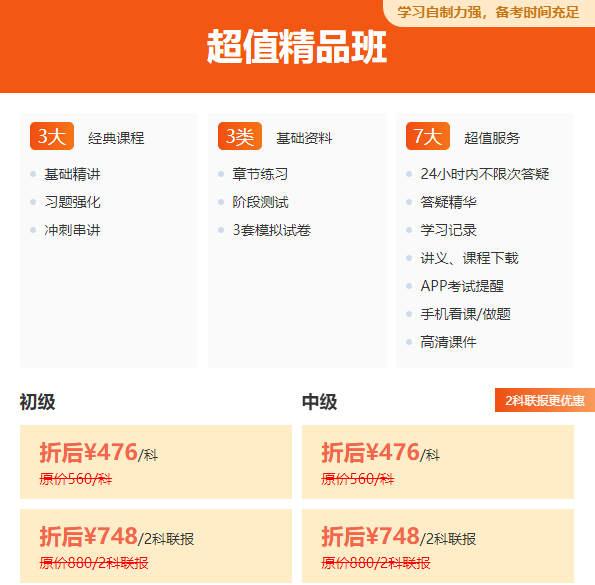
Task: Select the 3大 orange badge
Action: pos(52,136)
